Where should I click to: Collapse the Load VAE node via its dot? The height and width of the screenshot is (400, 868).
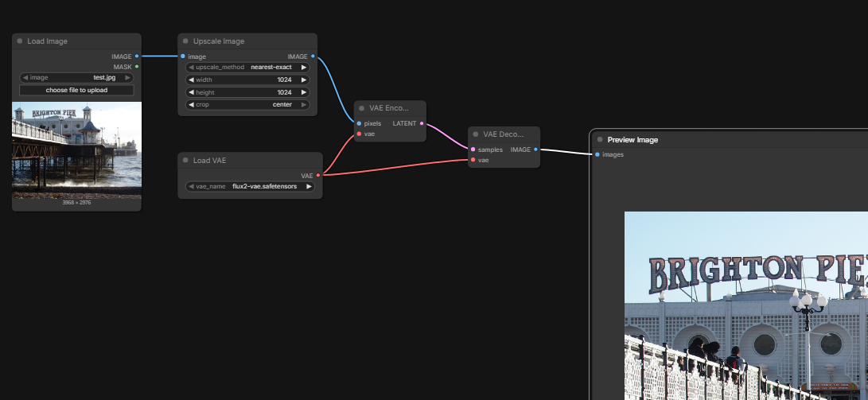pos(186,161)
